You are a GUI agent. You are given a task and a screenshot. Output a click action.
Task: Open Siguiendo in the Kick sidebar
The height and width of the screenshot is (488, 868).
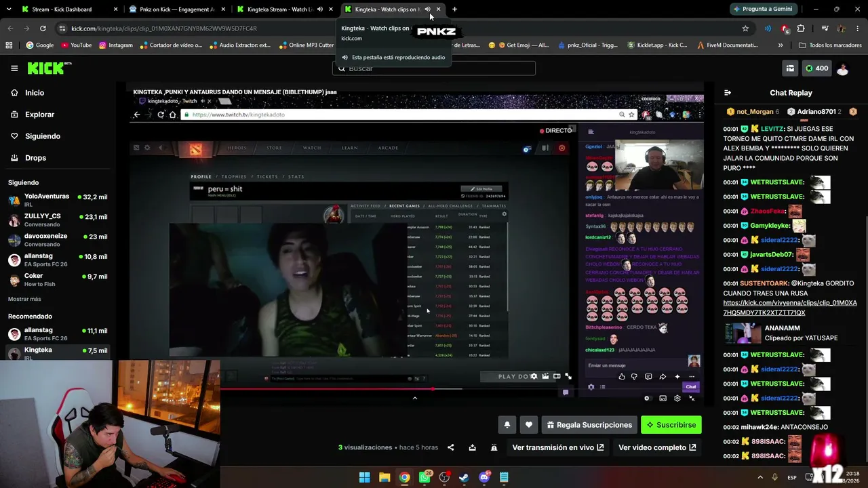click(43, 136)
